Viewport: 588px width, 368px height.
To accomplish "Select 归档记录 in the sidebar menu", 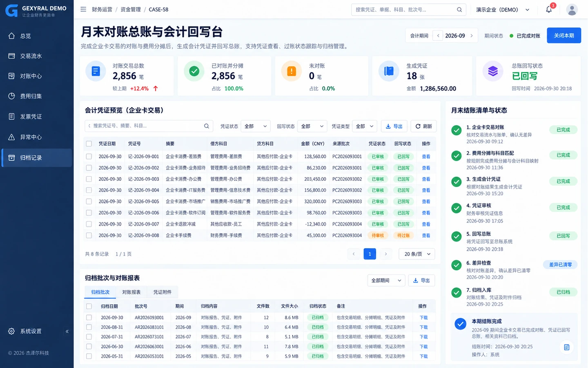I will coord(37,158).
